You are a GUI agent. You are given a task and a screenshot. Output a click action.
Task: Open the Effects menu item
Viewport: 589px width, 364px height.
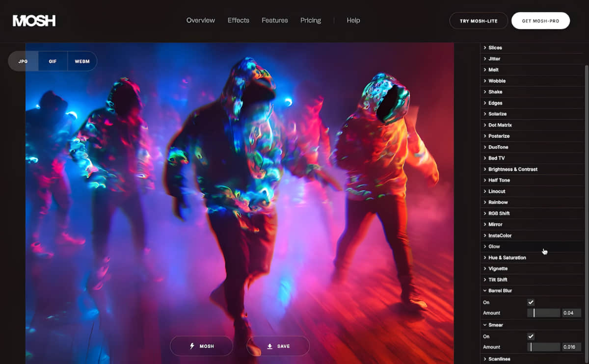pos(238,21)
